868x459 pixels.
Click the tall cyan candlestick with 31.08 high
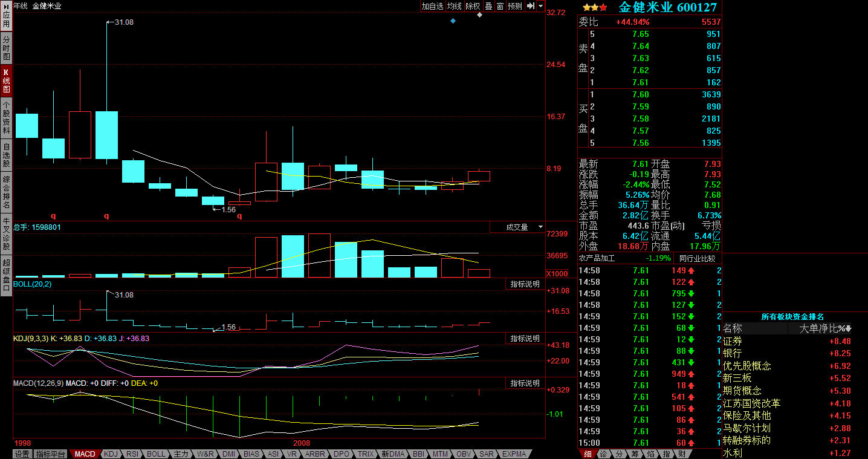tap(106, 135)
